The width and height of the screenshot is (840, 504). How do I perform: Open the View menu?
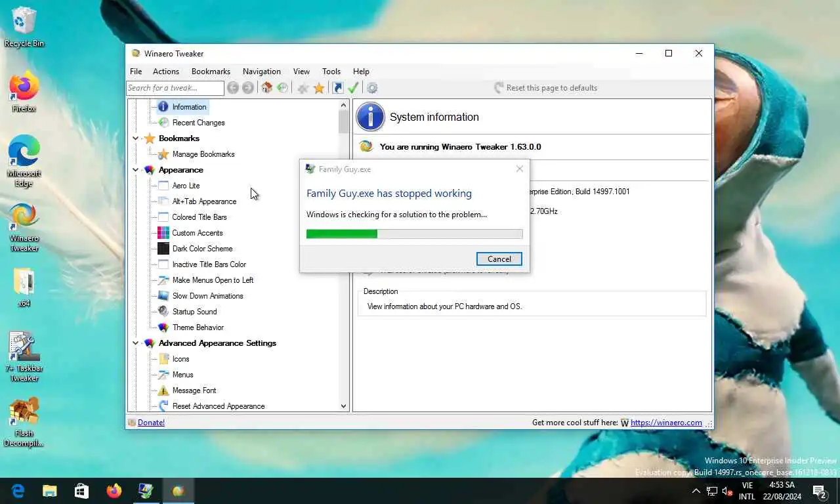301,72
